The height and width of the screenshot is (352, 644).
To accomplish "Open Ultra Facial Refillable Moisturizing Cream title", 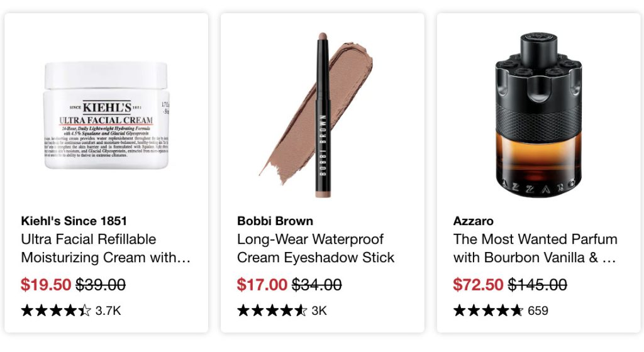I will point(106,248).
